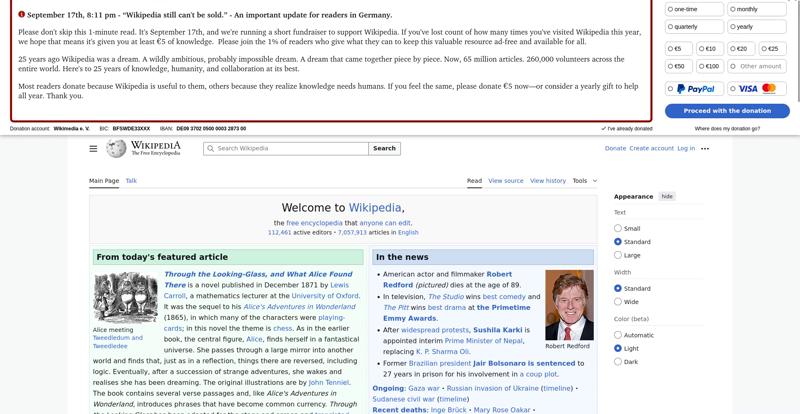This screenshot has height=414, width=800.
Task: Set color mode to Dark
Action: click(618, 362)
